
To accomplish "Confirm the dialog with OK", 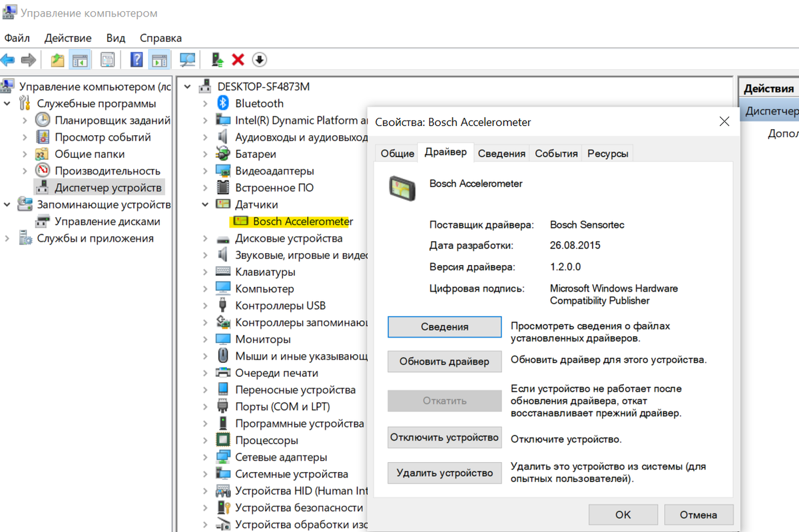I will pos(623,515).
